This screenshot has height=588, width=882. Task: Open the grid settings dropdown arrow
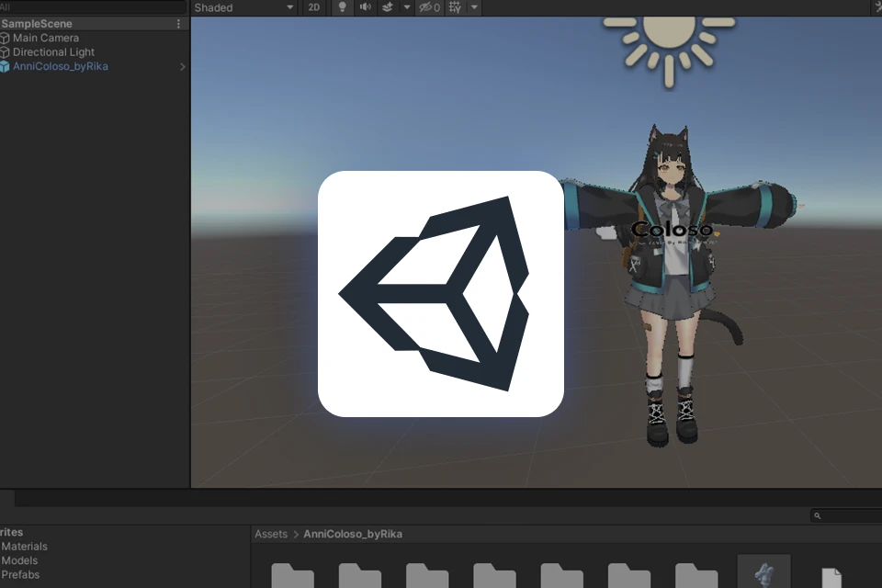(474, 7)
